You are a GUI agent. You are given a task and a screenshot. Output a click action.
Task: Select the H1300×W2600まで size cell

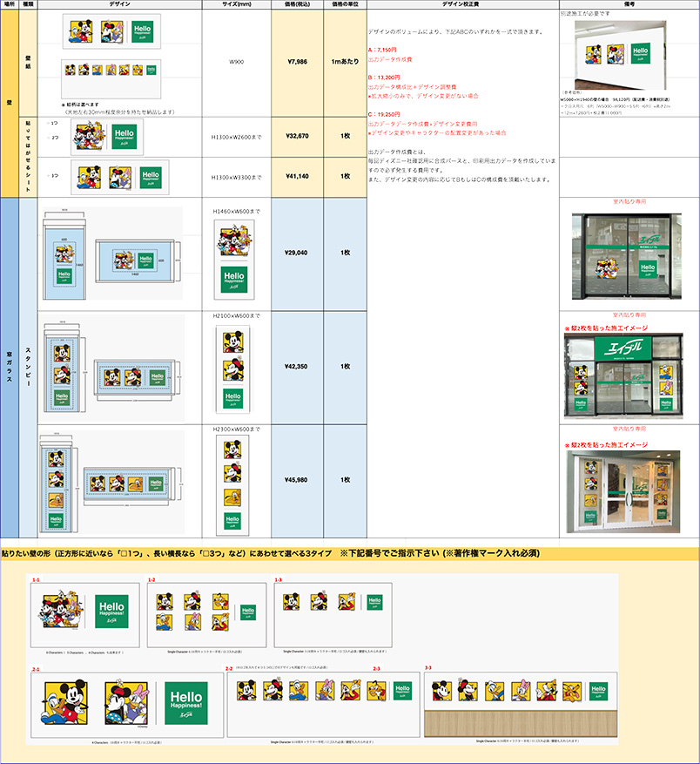point(236,137)
